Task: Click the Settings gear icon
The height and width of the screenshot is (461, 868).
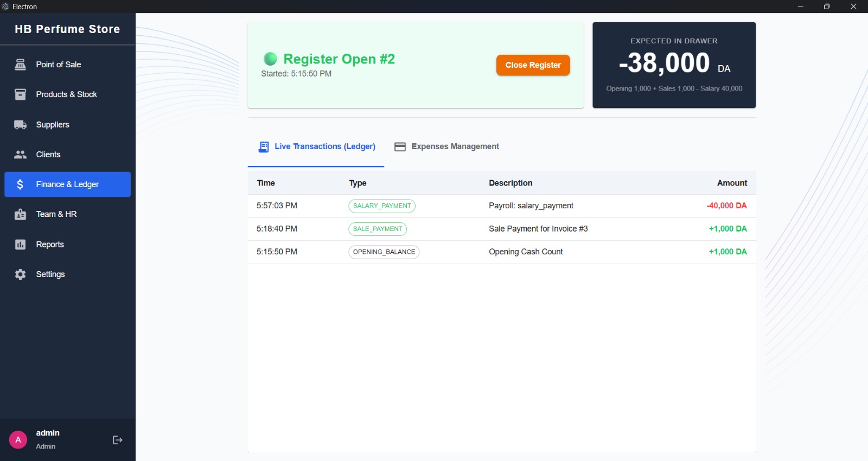Action: pos(20,274)
